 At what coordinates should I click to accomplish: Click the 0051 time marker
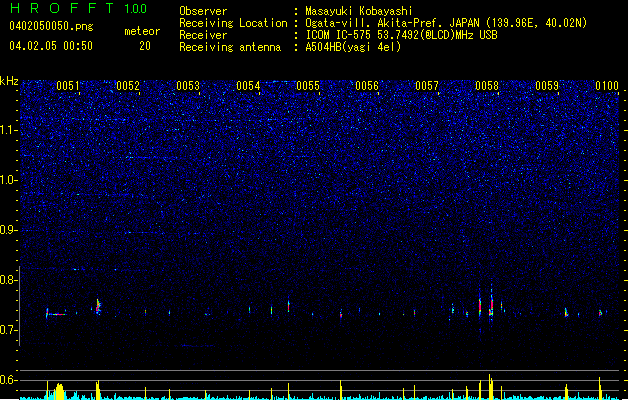point(68,86)
